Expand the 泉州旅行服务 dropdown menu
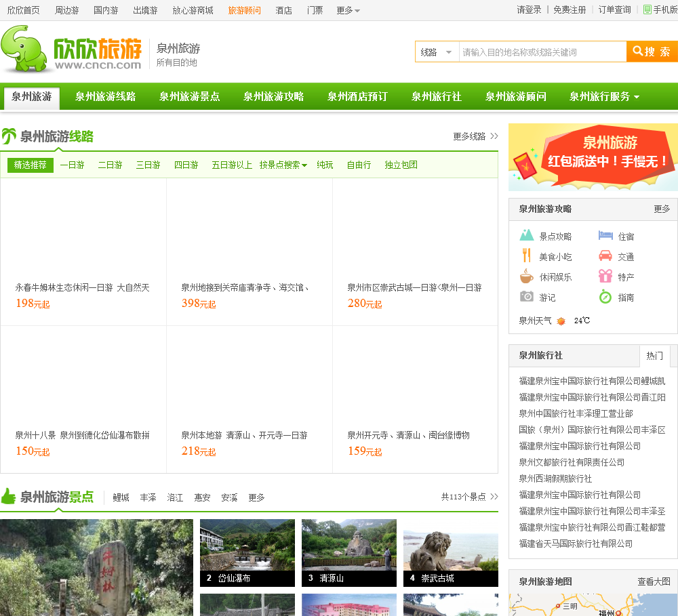This screenshot has height=616, width=678. [604, 96]
